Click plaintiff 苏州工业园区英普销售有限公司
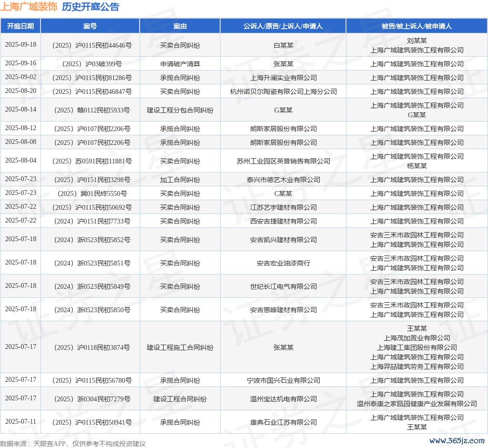 pyautogui.click(x=283, y=161)
